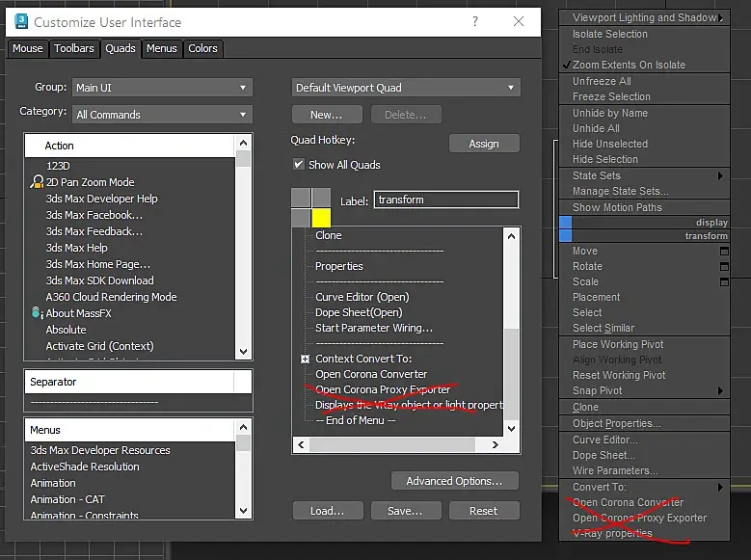
Task: Select Dope Sheet(Open) tree item
Action: [x=359, y=312]
